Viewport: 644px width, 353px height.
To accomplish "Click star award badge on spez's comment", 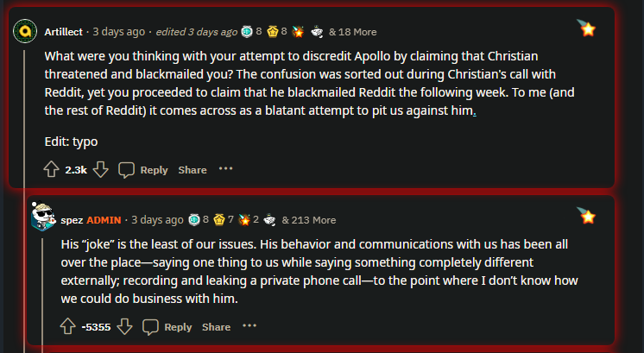I will point(587,215).
